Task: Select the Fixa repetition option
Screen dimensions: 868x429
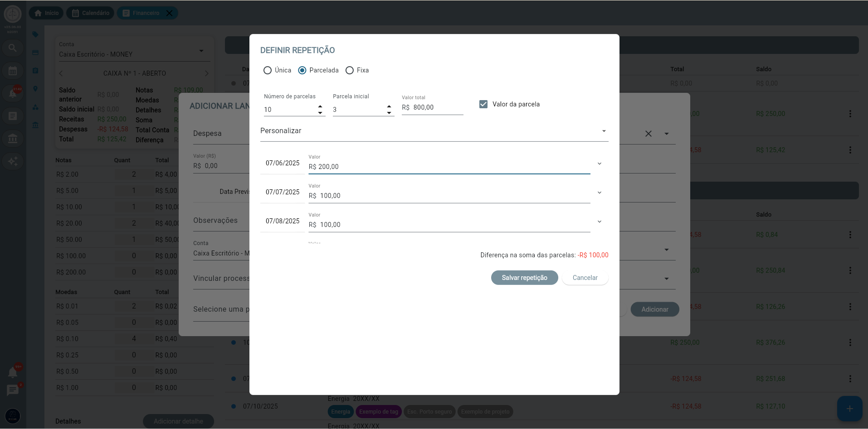Action: pos(350,70)
